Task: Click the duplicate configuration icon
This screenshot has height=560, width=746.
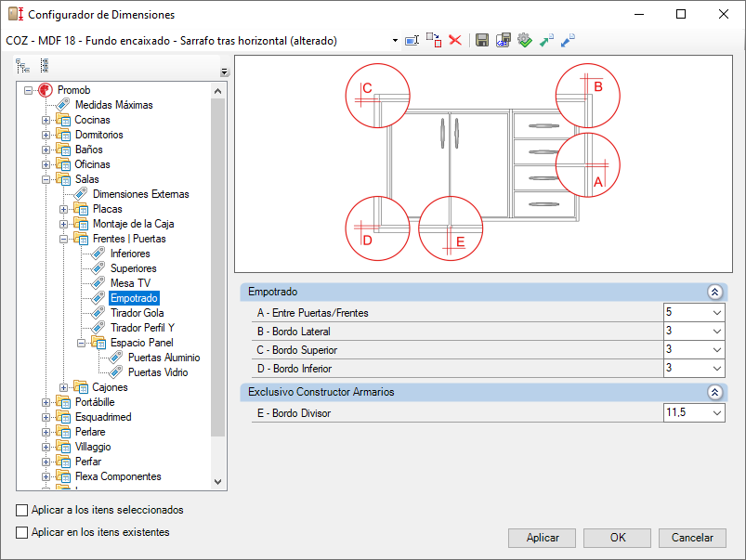Action: tap(434, 41)
